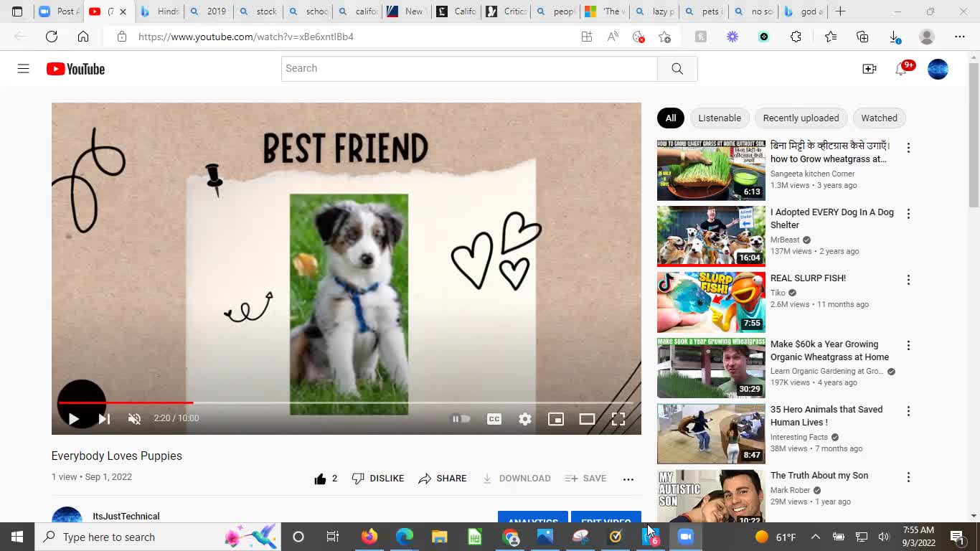The height and width of the screenshot is (551, 980).
Task: Open the REAL SLURP FISH! thumbnail
Action: [711, 302]
